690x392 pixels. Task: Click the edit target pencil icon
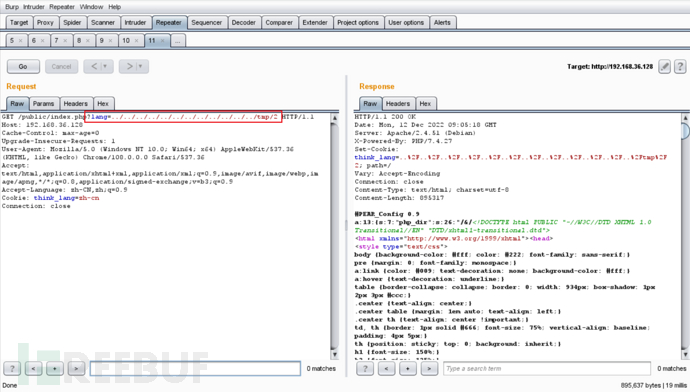coord(664,66)
